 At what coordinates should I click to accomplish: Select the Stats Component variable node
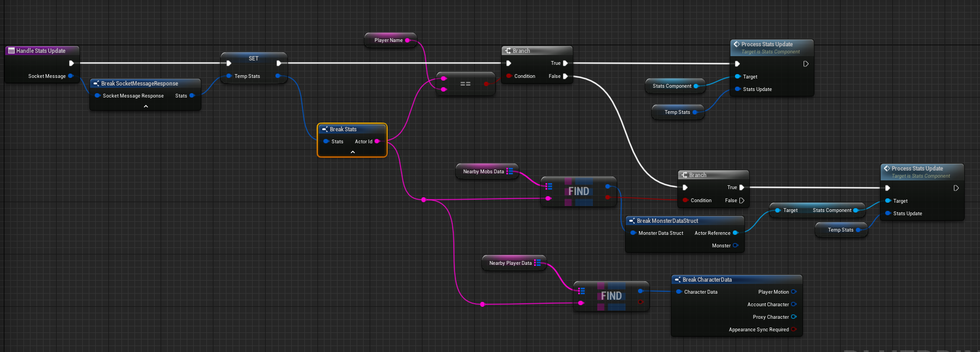click(x=675, y=86)
